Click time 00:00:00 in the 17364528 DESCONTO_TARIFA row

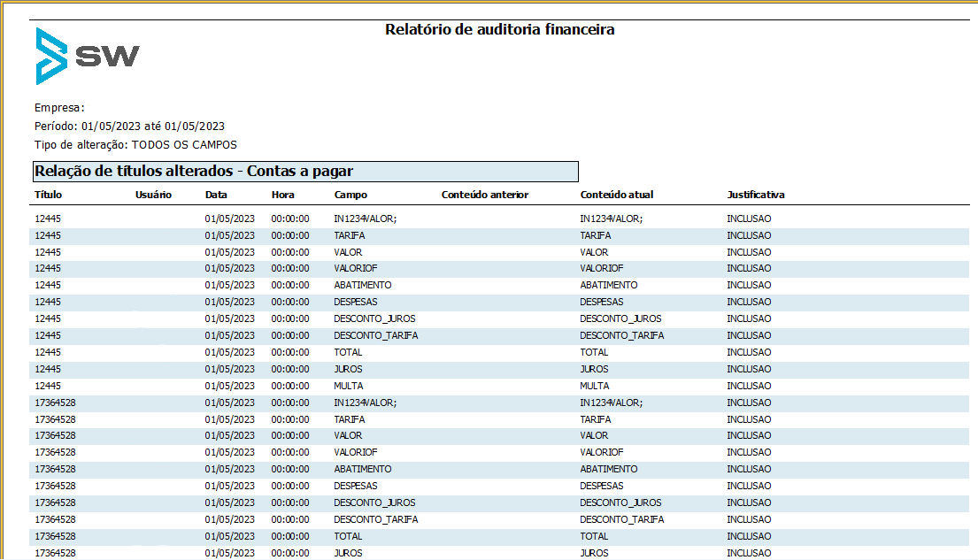290,519
